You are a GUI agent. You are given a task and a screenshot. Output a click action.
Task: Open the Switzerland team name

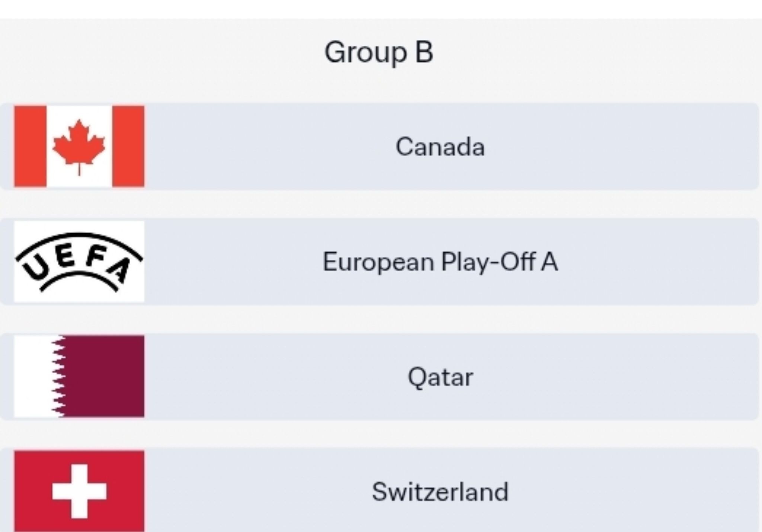point(440,492)
